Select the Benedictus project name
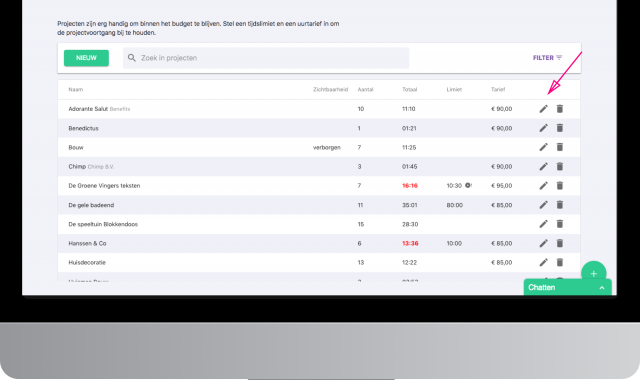Screen dimensions: 640x380 click(x=83, y=128)
